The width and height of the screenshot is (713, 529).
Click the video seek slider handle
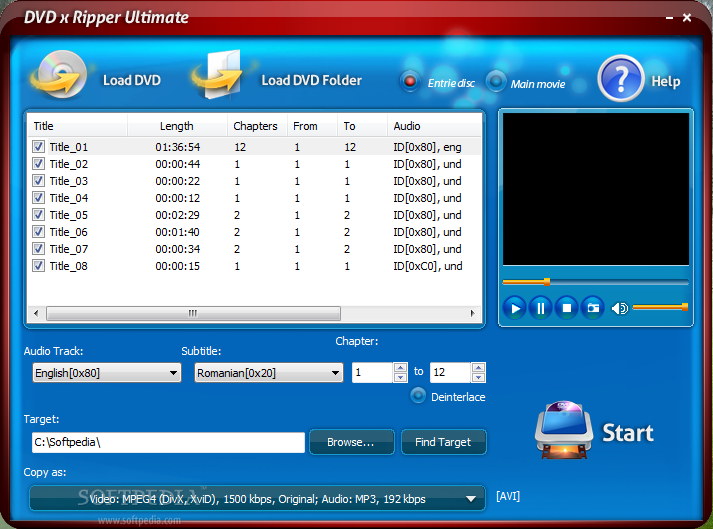pos(547,282)
